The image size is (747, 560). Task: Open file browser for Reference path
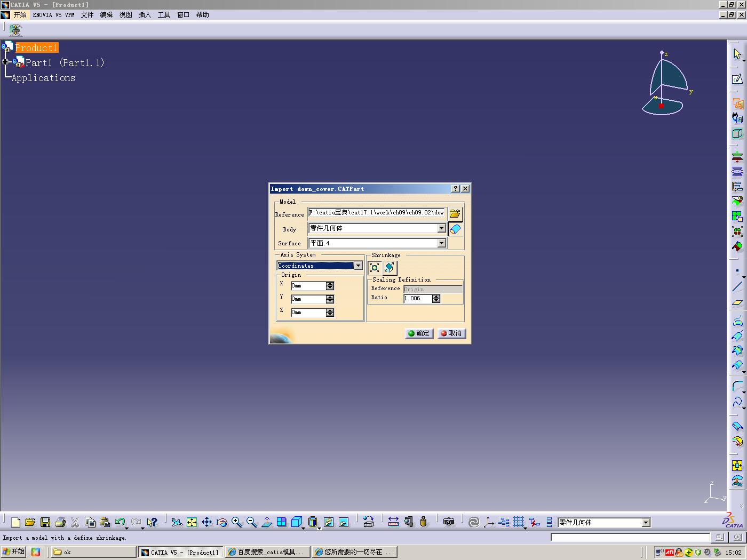click(455, 214)
